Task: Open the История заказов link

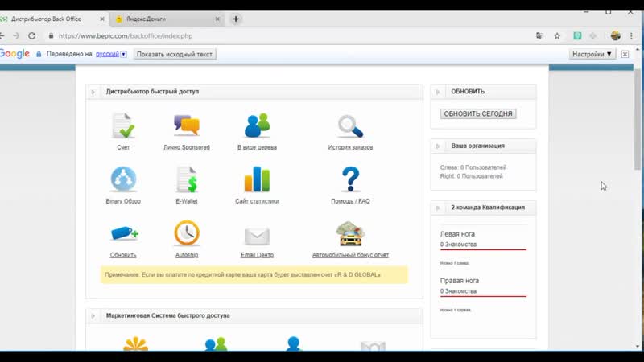Action: coord(350,147)
